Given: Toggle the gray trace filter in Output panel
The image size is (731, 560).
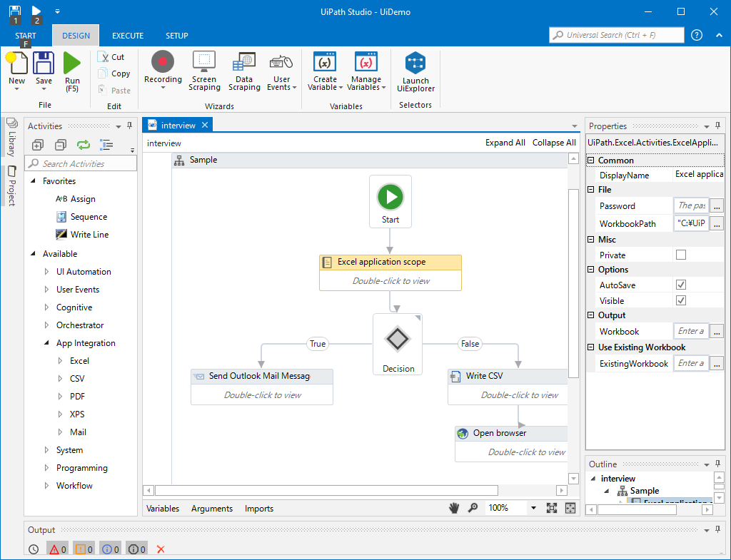Looking at the screenshot, I should click(136, 549).
